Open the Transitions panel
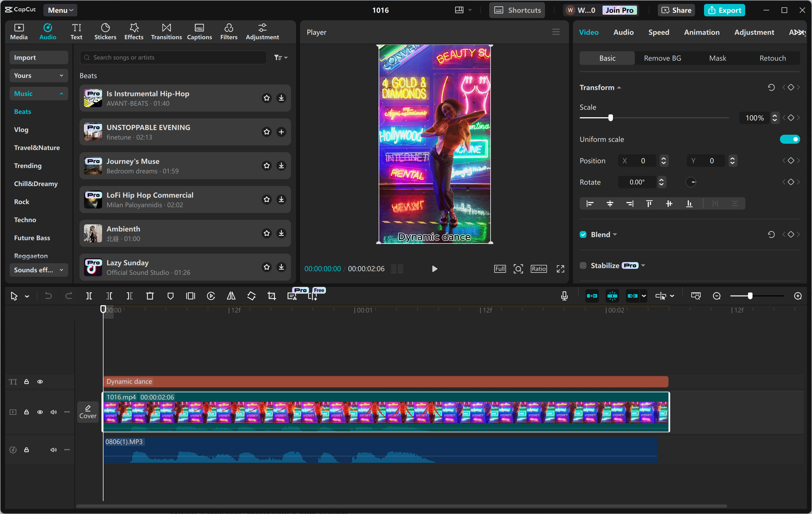Screen dimensions: 812x514 click(166, 31)
